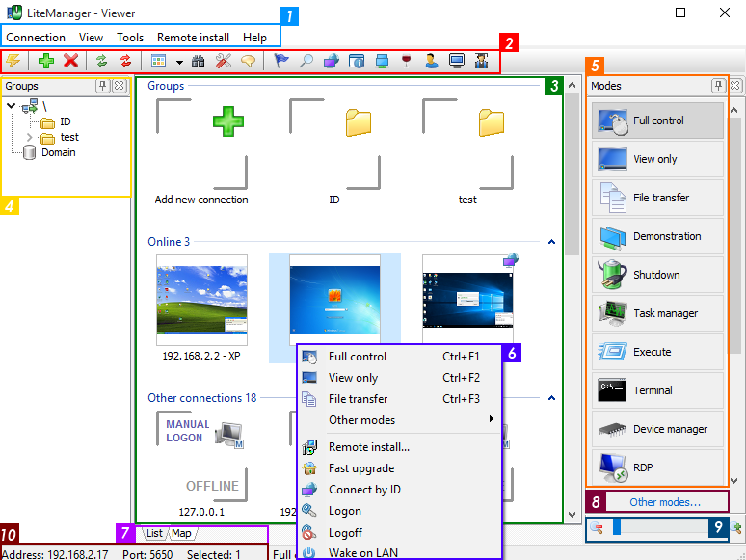Image resolution: width=746 pixels, height=560 pixels.
Task: Click the speech bubble chat toolbar icon
Action: pyautogui.click(x=248, y=61)
